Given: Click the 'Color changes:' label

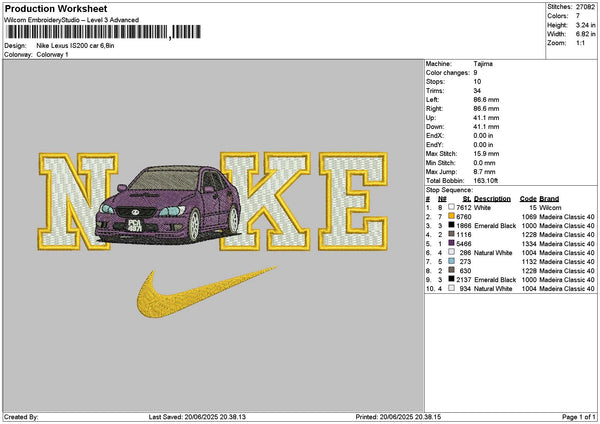Looking at the screenshot, I should click(x=448, y=73).
